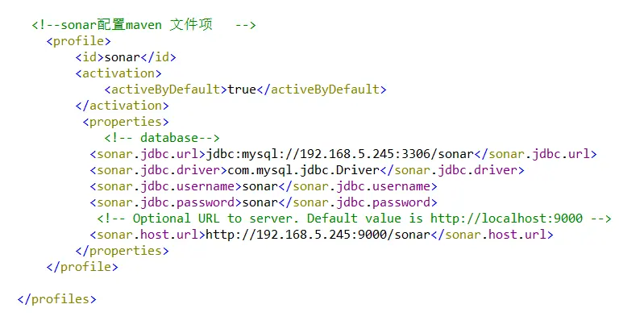This screenshot has height=325, width=644.
Task: Click the sonar.jdbc.password line value
Action: click(260, 202)
